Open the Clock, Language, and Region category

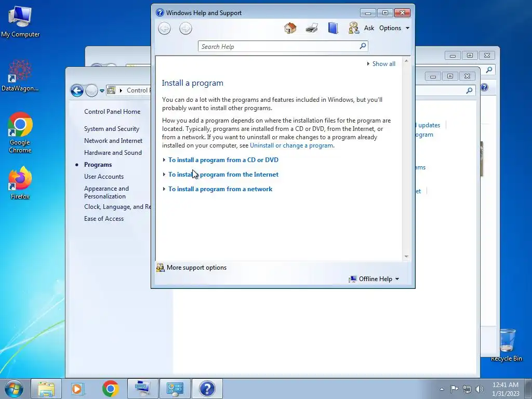pyautogui.click(x=117, y=207)
